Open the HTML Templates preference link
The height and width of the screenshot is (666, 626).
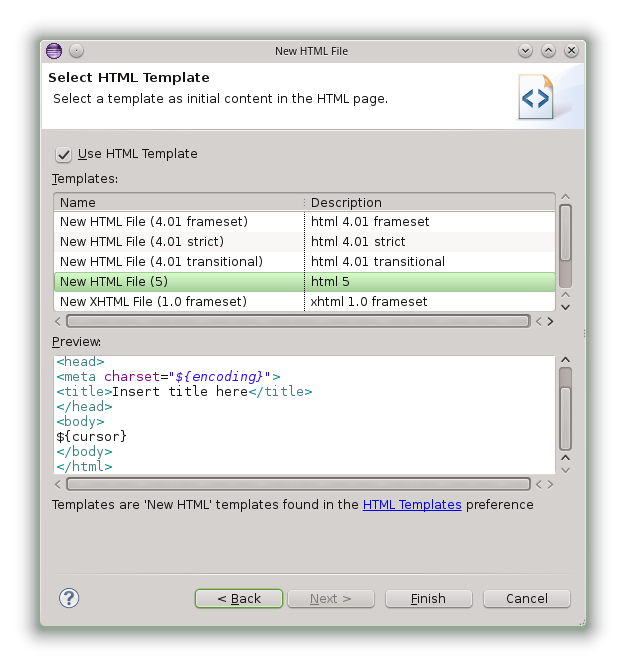[x=412, y=505]
